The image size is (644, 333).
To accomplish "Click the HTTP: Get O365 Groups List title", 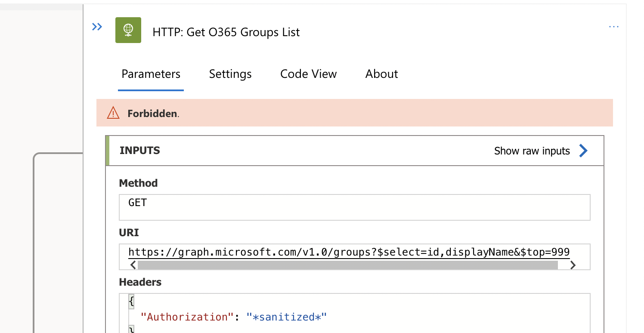I will click(226, 32).
